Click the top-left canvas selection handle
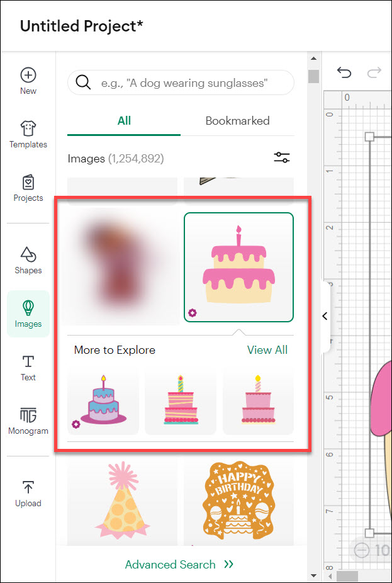 tap(369, 137)
